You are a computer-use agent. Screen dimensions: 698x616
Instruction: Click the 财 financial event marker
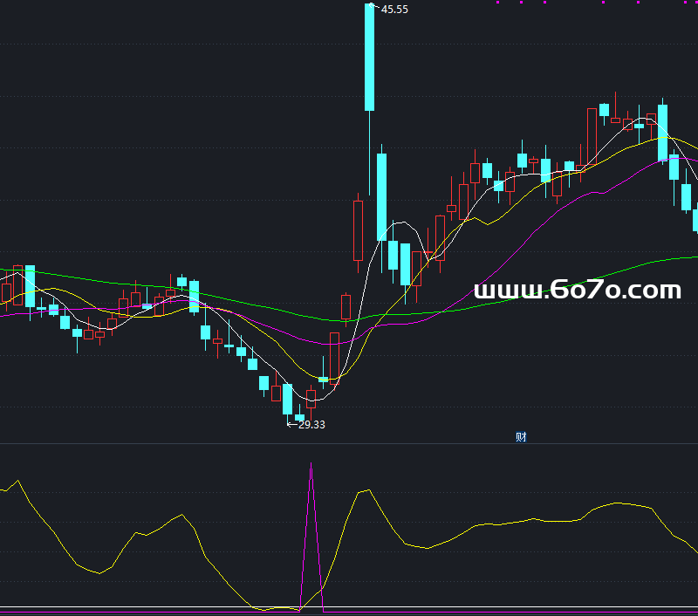(x=521, y=437)
